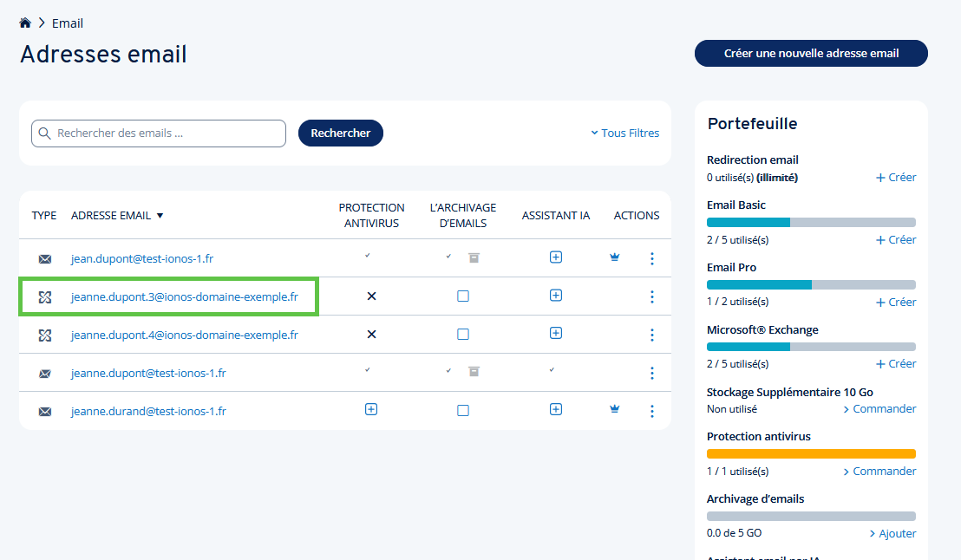Open Commander link under Stockage Supplémentaire
Screen dimensions: 961x560
coord(879,409)
